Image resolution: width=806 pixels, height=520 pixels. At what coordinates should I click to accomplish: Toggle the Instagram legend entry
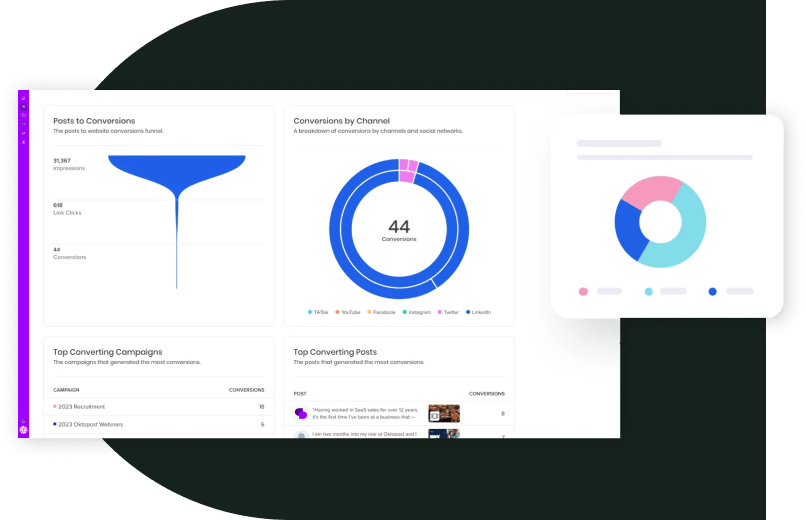point(416,312)
